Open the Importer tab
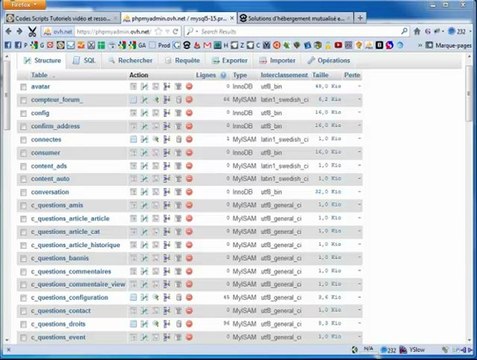The width and height of the screenshot is (477, 360). click(278, 60)
